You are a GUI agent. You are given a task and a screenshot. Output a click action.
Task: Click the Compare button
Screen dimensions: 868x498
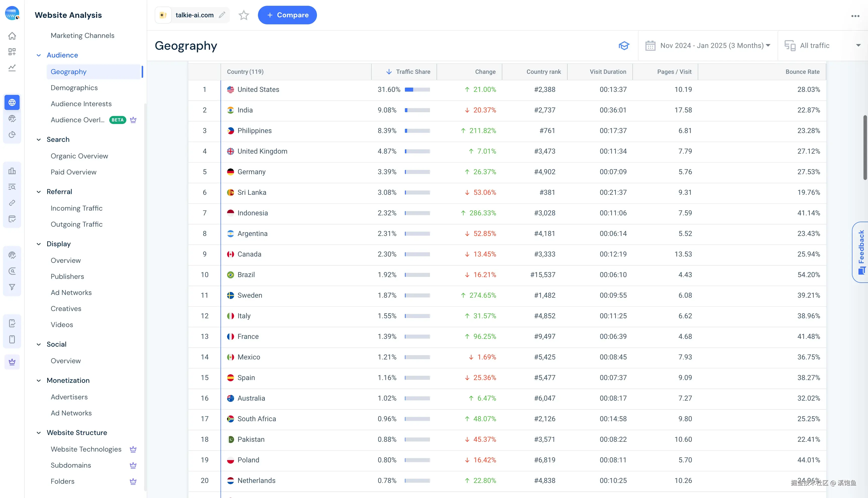click(287, 15)
